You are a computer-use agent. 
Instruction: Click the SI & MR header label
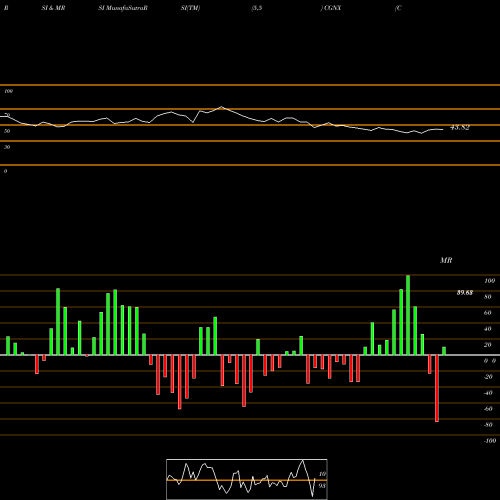(x=53, y=8)
